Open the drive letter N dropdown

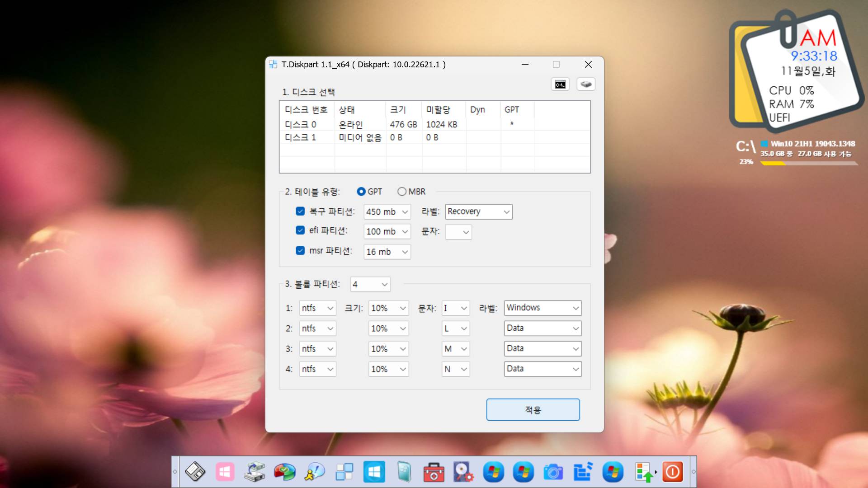(x=456, y=369)
